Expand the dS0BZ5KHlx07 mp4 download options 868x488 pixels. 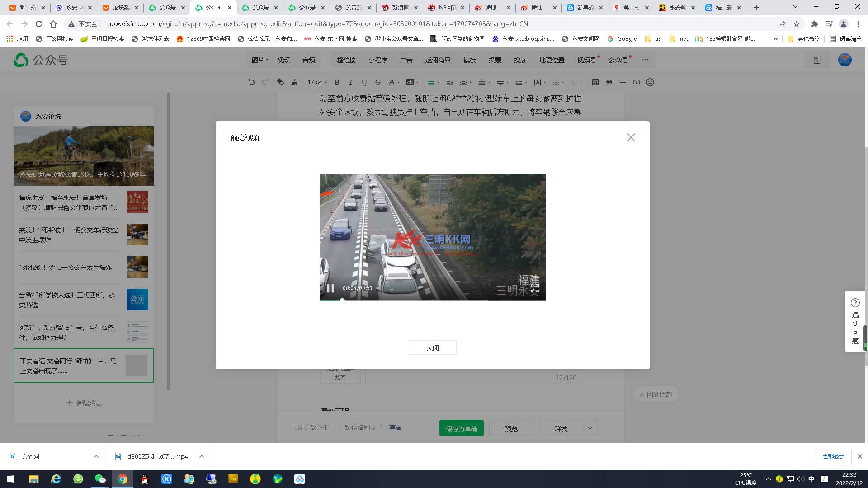click(202, 456)
